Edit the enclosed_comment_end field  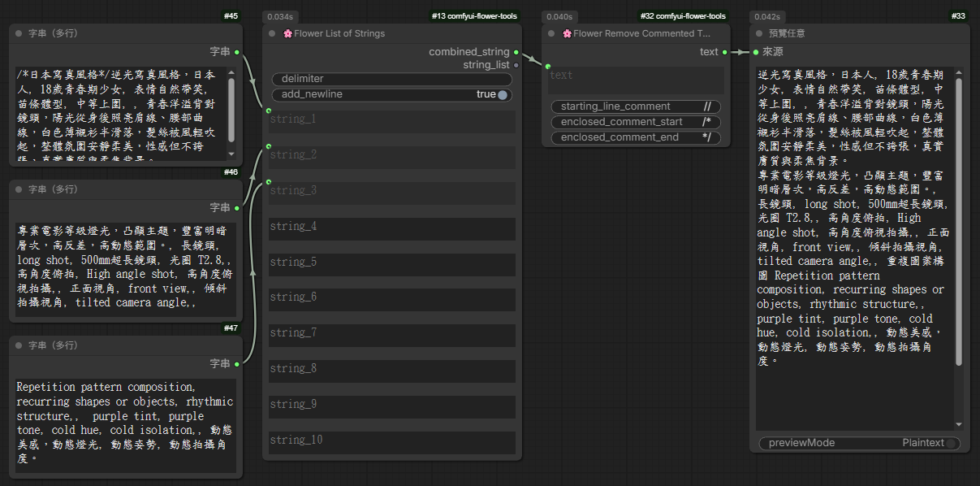(x=636, y=137)
